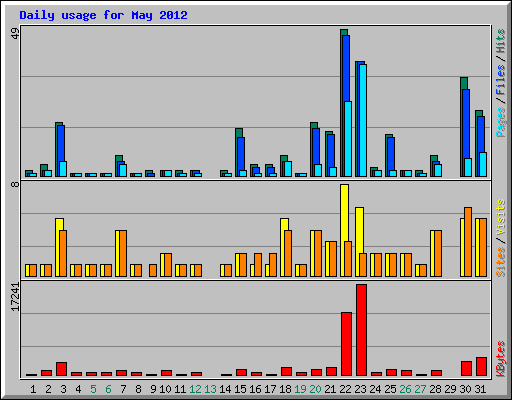Click green weekend day label '27'

click(420, 389)
